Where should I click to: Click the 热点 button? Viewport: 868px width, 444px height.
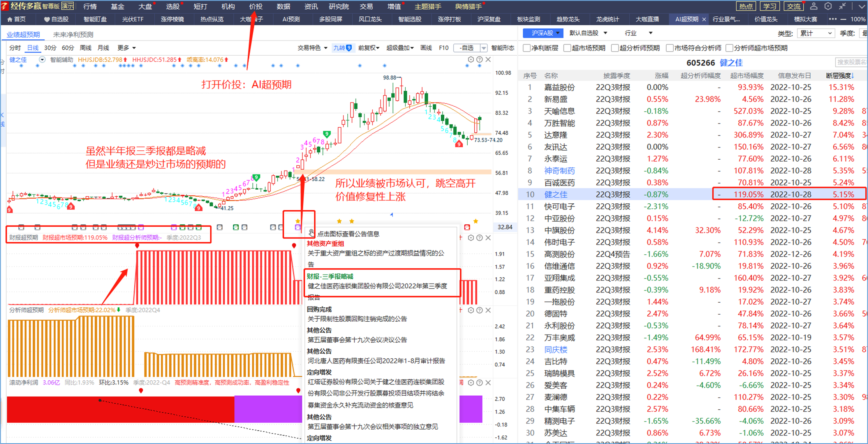point(746,6)
